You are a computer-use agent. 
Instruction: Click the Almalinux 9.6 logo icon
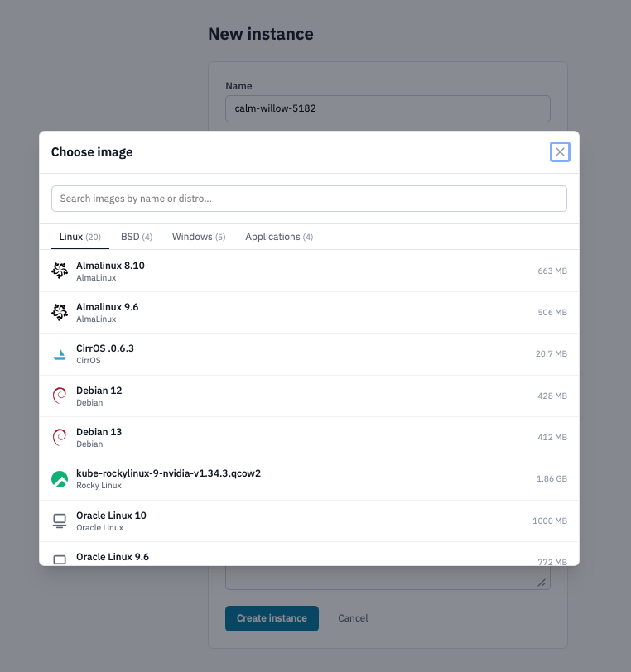(60, 312)
